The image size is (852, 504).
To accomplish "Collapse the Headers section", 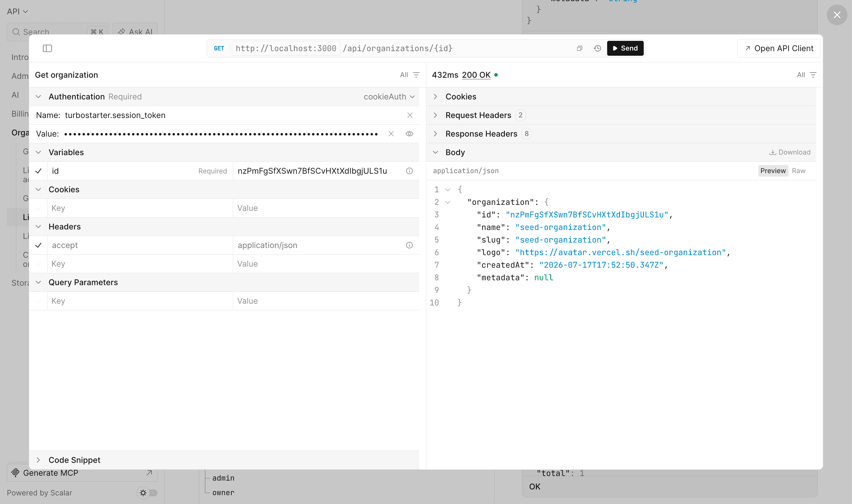I will pyautogui.click(x=38, y=227).
